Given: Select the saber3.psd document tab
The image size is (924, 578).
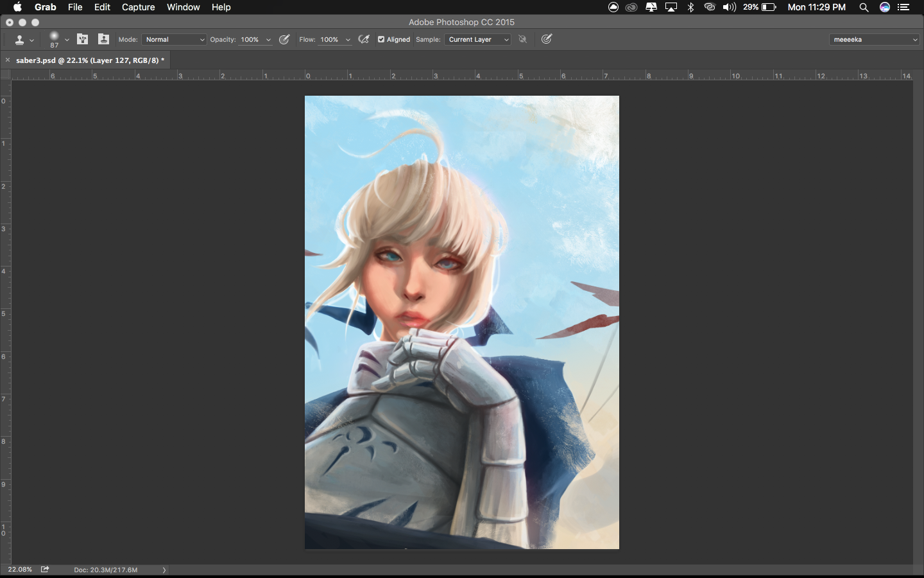Looking at the screenshot, I should coord(90,60).
